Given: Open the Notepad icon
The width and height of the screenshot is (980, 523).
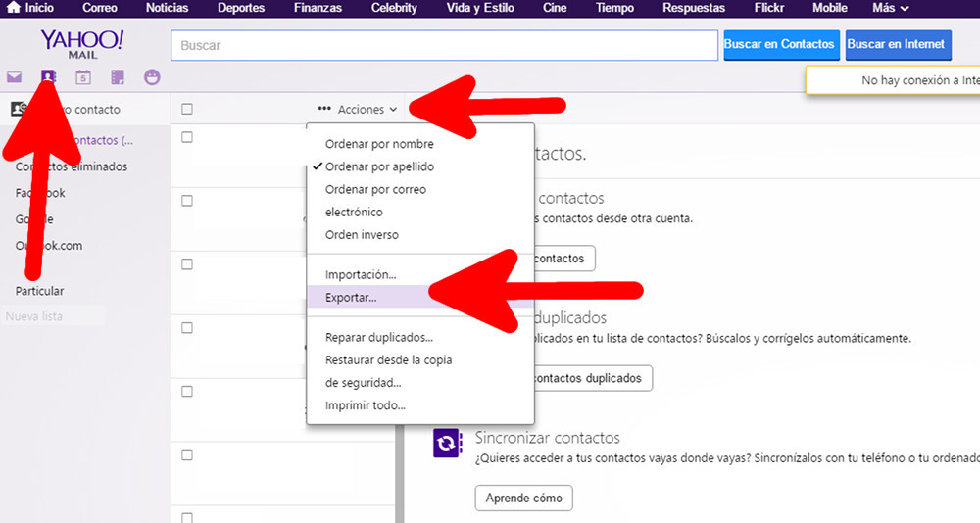Looking at the screenshot, I should coord(118,77).
